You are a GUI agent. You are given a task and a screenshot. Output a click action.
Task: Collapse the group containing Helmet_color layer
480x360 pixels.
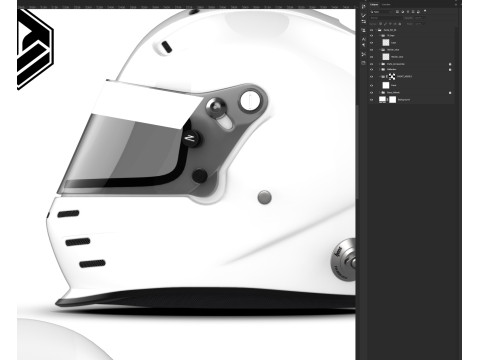[x=380, y=50]
